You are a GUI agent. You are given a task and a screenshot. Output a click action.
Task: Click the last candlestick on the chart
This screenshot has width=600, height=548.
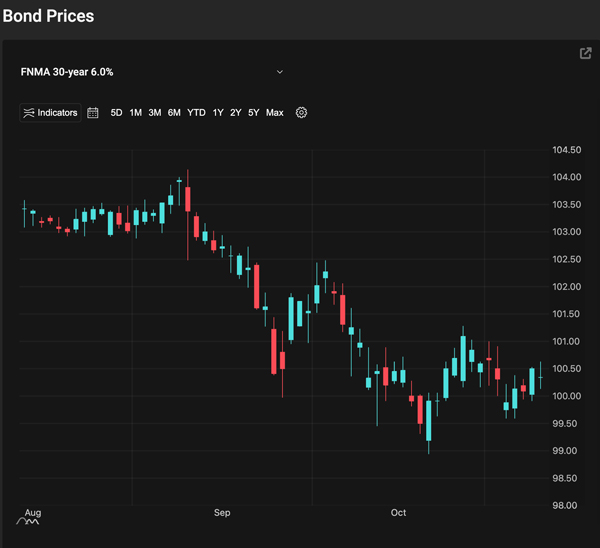(x=540, y=375)
